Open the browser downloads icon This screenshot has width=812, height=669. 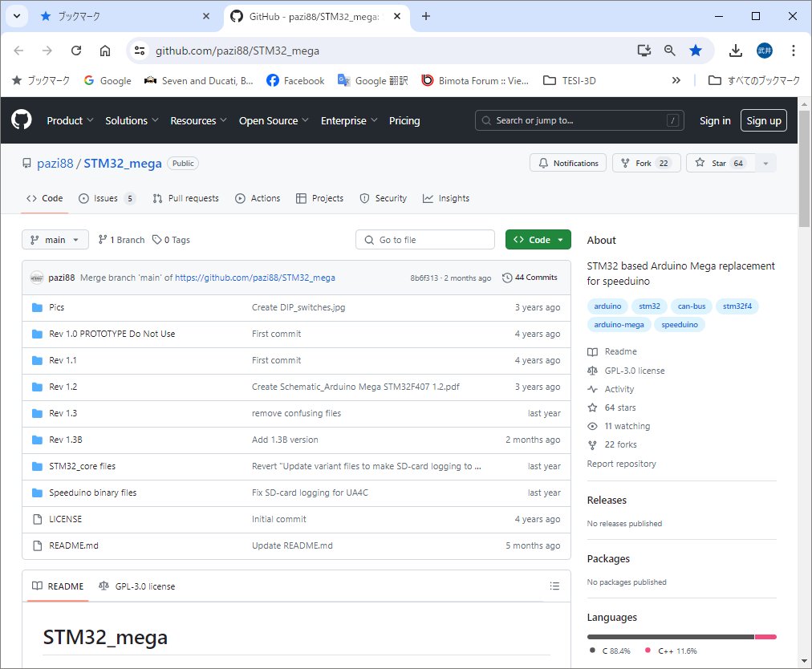[735, 51]
